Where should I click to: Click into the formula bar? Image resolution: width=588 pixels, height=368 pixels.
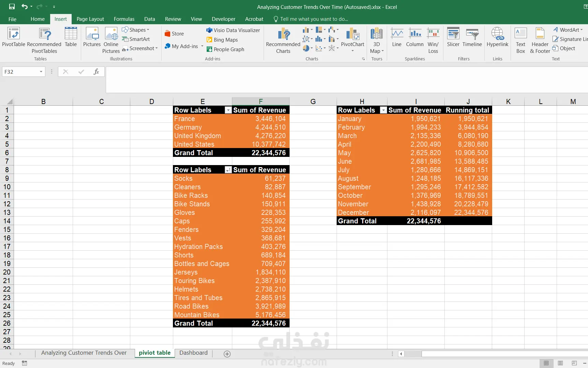347,80
